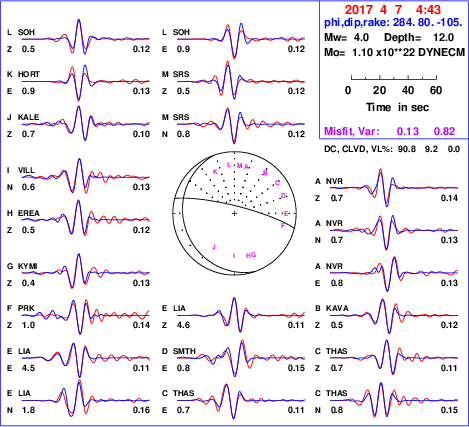Select the SMTH E waveform trace
The image size is (469, 427).
[x=241, y=358]
